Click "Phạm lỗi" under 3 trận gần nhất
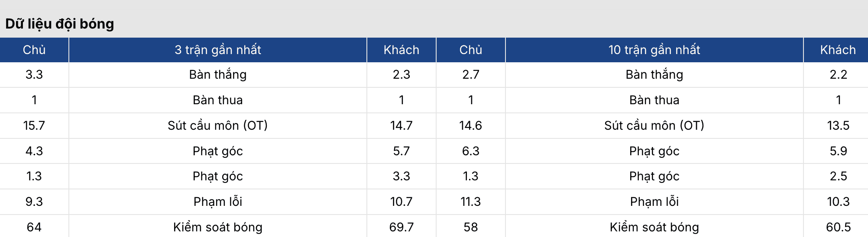 217,202
